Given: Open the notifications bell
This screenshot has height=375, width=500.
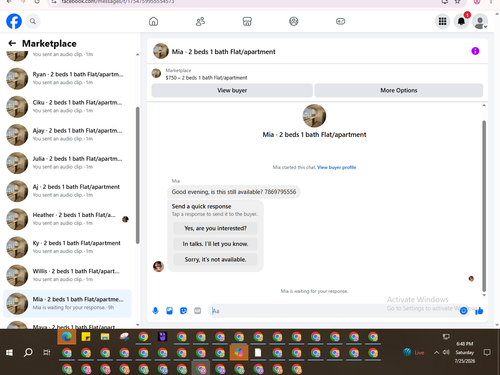Looking at the screenshot, I should tap(461, 22).
